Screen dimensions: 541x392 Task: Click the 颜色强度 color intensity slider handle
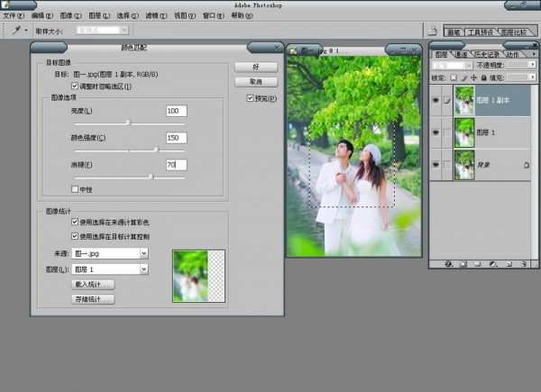157,150
